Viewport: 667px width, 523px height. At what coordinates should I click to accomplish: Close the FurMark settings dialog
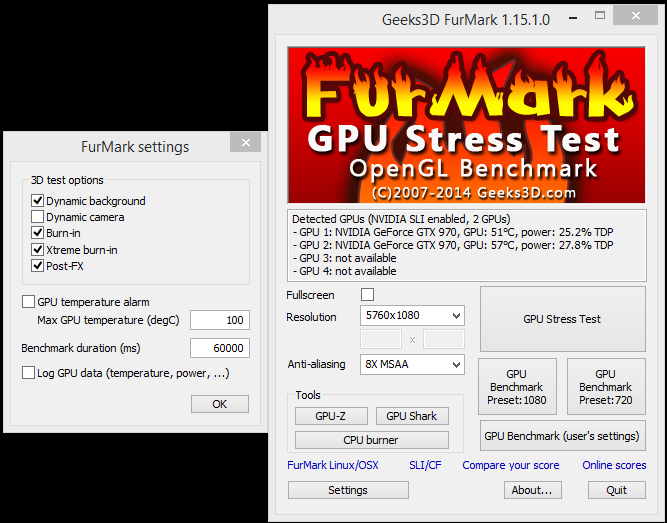245,142
